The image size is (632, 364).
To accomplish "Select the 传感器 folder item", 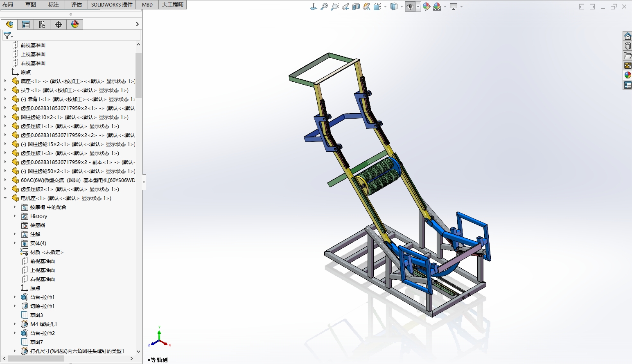I will tap(38, 225).
